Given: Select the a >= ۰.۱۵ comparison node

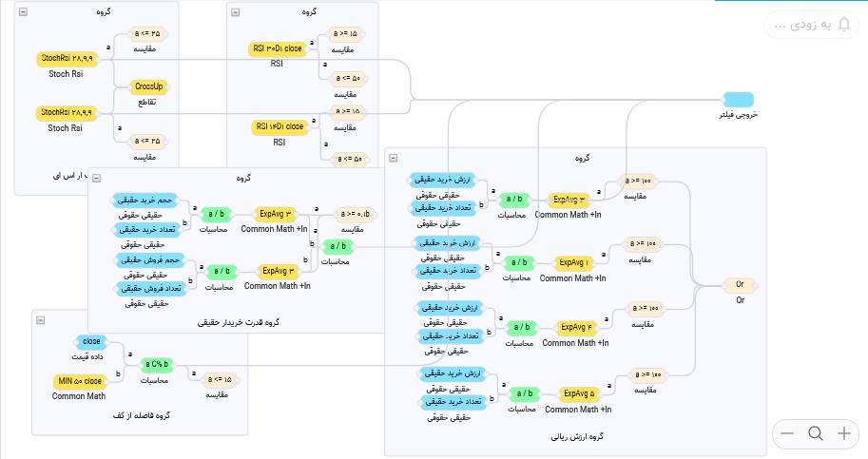Looking at the screenshot, I should pyautogui.click(x=356, y=215).
